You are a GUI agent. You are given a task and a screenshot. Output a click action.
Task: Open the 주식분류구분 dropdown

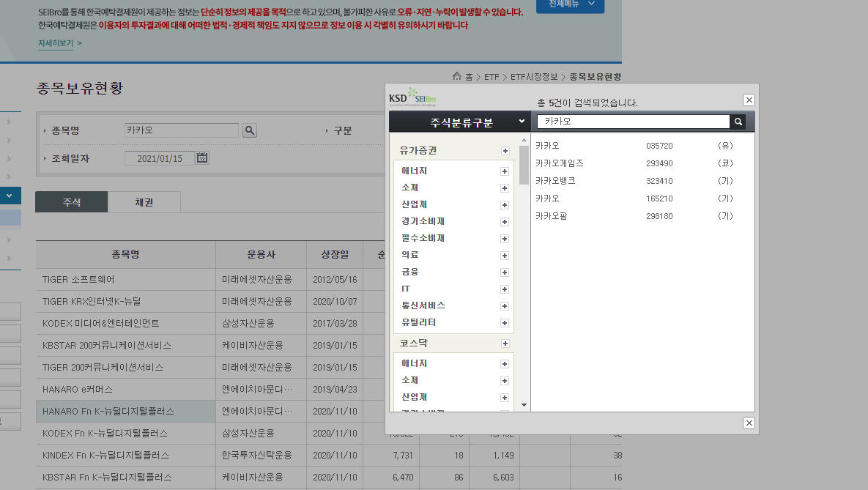(459, 122)
